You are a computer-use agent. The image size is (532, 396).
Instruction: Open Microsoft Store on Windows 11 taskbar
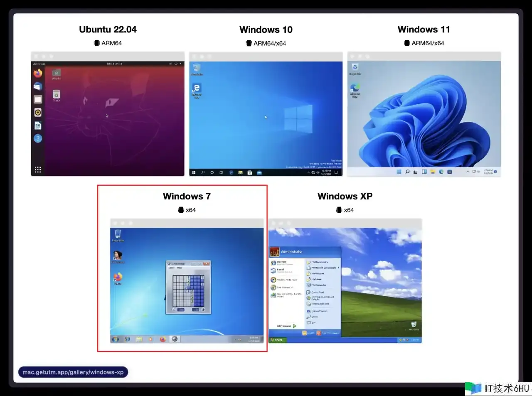[x=449, y=172]
